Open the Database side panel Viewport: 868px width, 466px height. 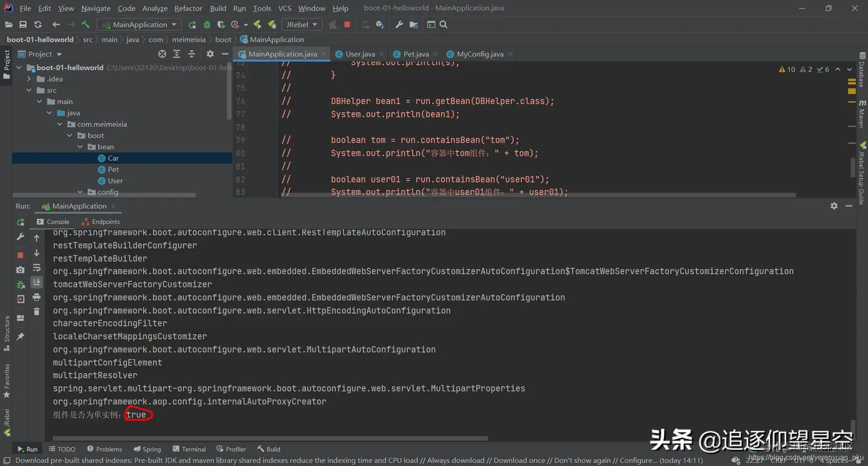(x=862, y=71)
